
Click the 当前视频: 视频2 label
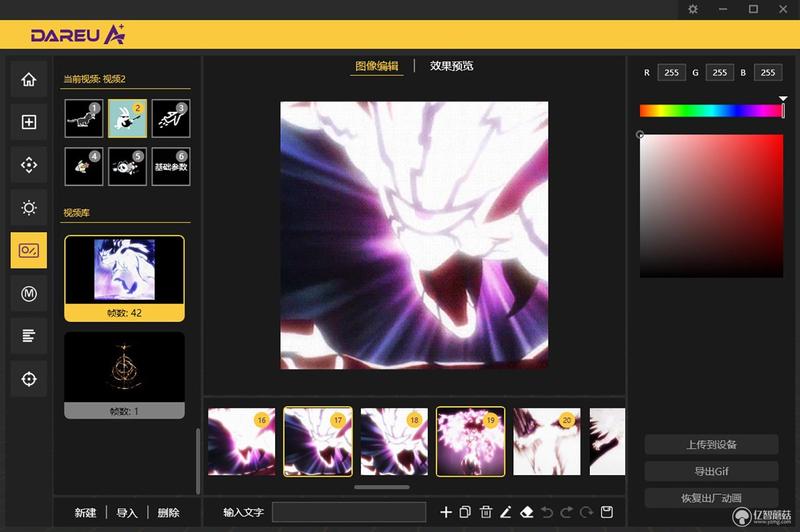pos(94,79)
